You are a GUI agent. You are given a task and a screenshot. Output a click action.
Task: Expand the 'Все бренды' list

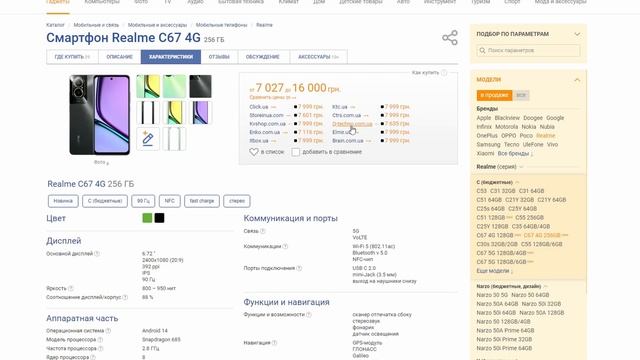coord(515,153)
